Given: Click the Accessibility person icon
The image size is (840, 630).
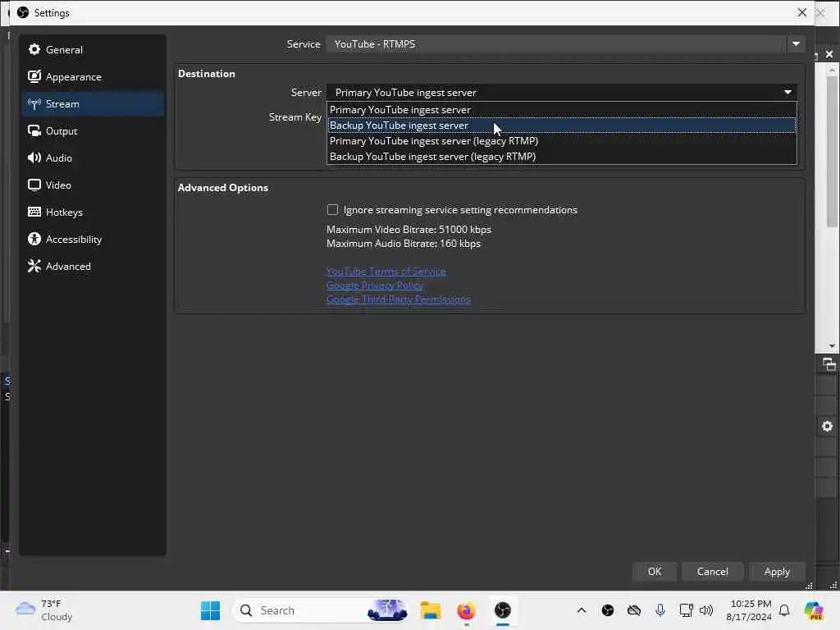Looking at the screenshot, I should (x=34, y=239).
